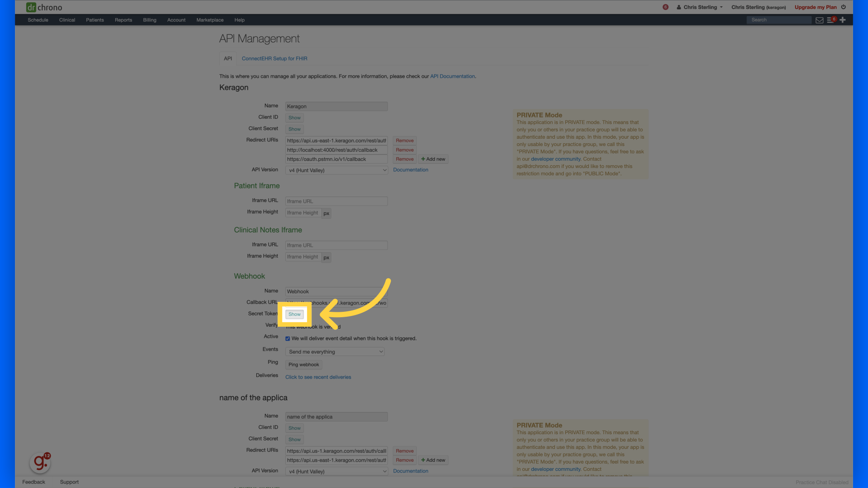Remove the keragon.com rest auth redirect URI
Image resolution: width=868 pixels, height=488 pixels.
(x=405, y=141)
